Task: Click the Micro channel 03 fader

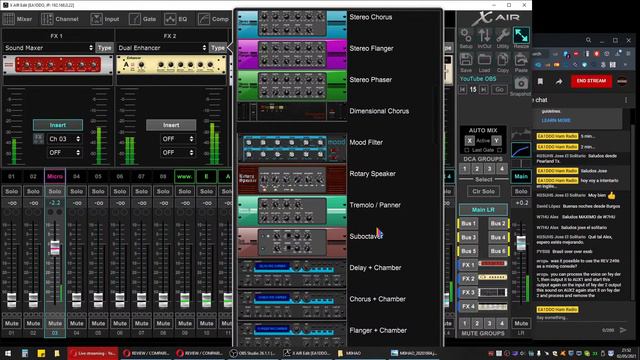Action: pos(55,247)
